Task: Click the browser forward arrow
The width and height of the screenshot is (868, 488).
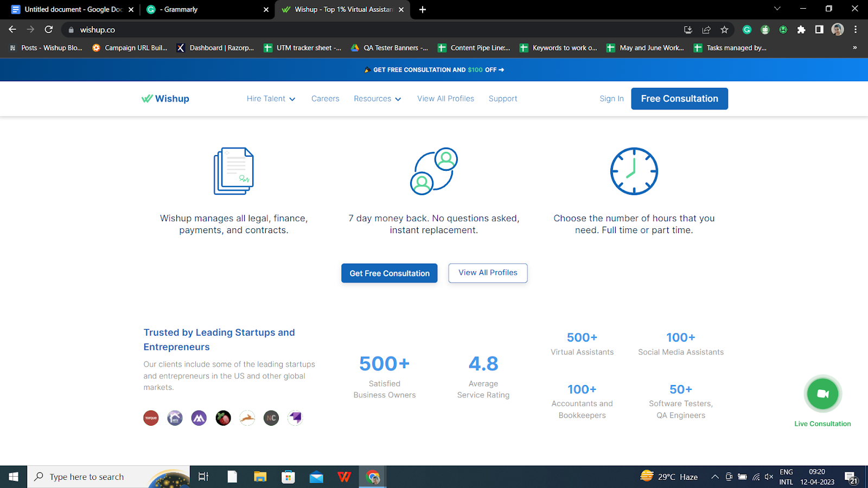Action: [x=30, y=29]
